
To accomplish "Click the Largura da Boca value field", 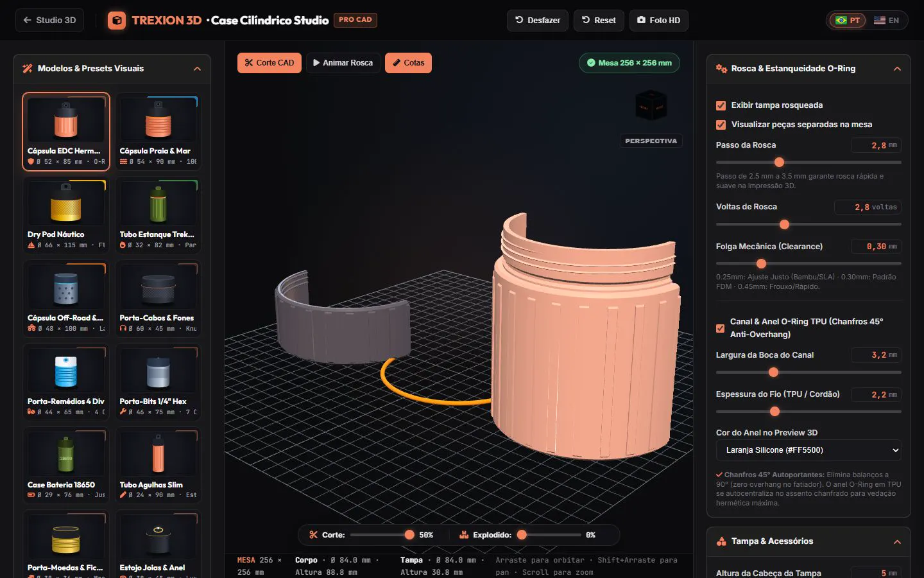I will tap(876, 355).
